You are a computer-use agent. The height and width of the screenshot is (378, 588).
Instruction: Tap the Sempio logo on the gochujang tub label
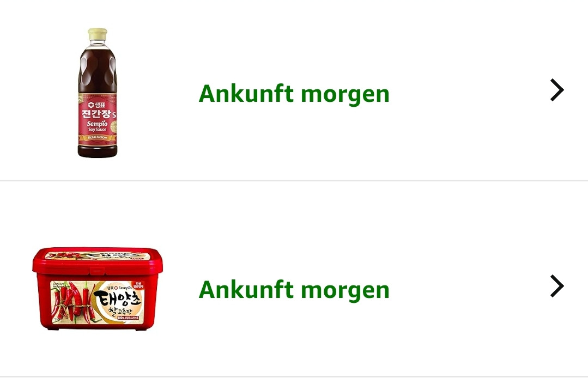120,288
